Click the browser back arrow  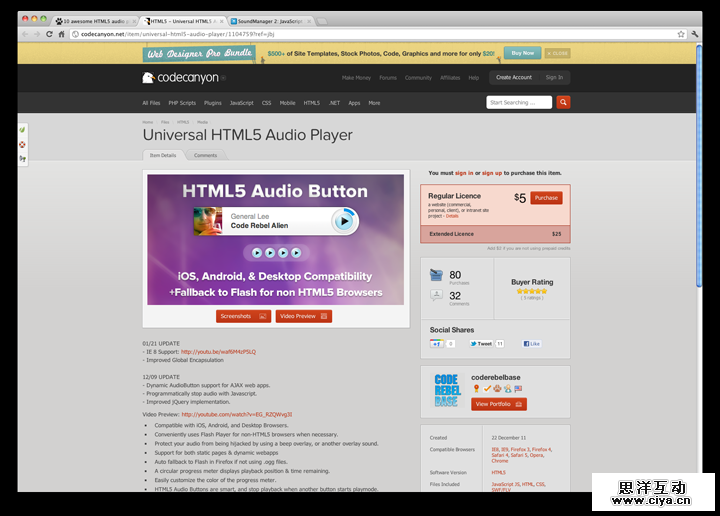(x=25, y=34)
